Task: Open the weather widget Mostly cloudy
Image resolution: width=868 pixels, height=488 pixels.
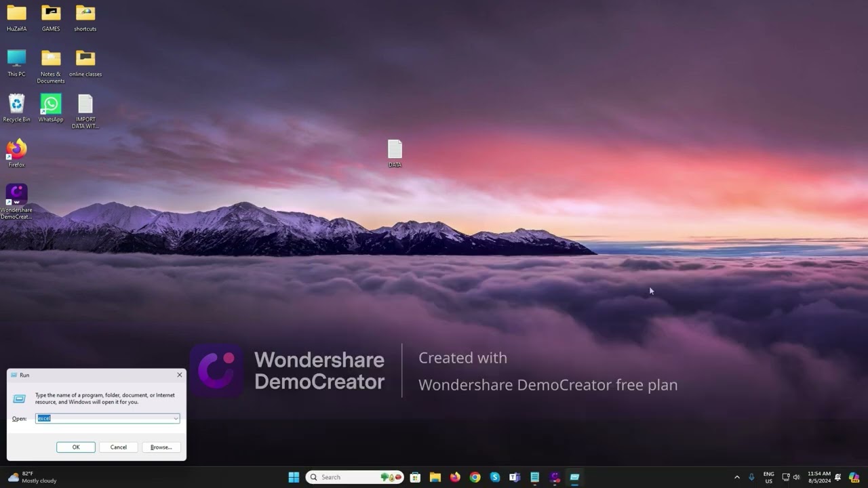Action: pyautogui.click(x=32, y=477)
